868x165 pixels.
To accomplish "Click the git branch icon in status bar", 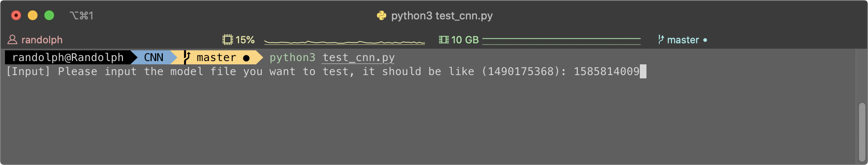I will point(661,40).
